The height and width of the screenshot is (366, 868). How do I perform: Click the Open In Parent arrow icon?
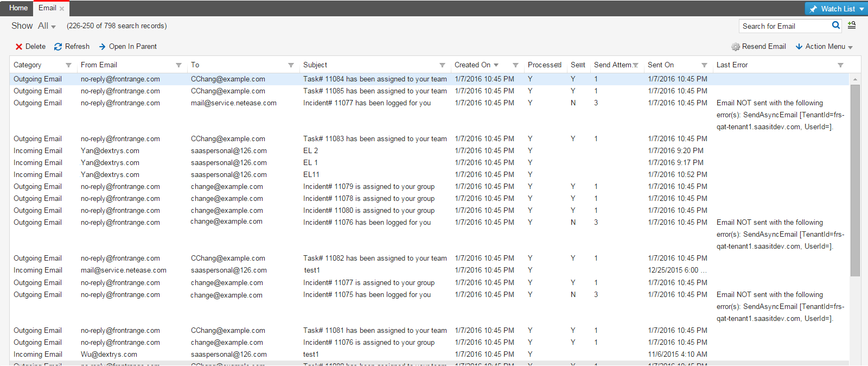[x=102, y=47]
